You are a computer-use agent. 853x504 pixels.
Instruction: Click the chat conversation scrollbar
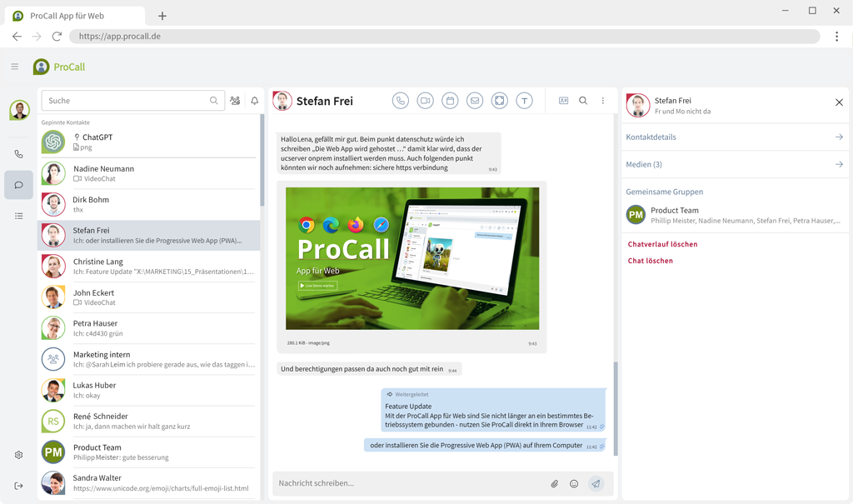(616, 409)
